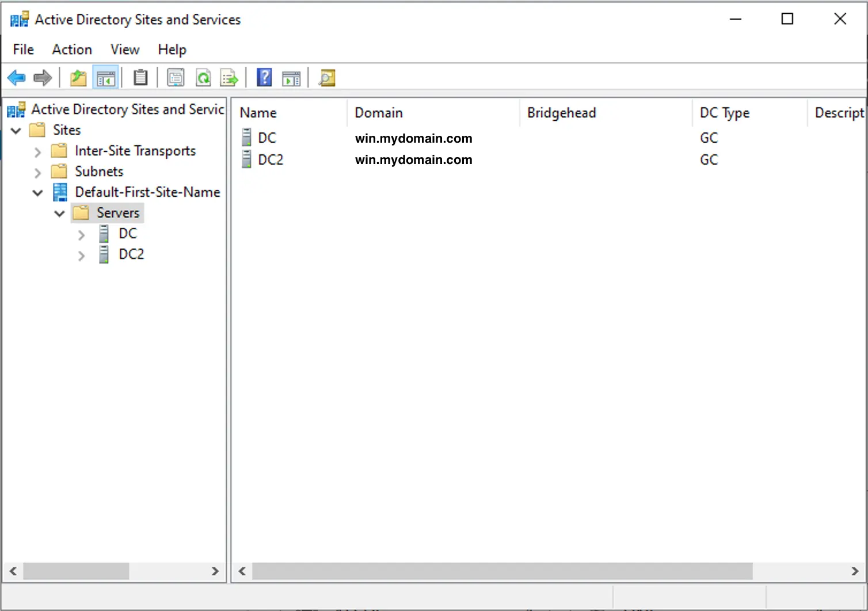Image resolution: width=868 pixels, height=611 pixels.
Task: Maximize the Active Directory Sites and Services window
Action: click(787, 19)
